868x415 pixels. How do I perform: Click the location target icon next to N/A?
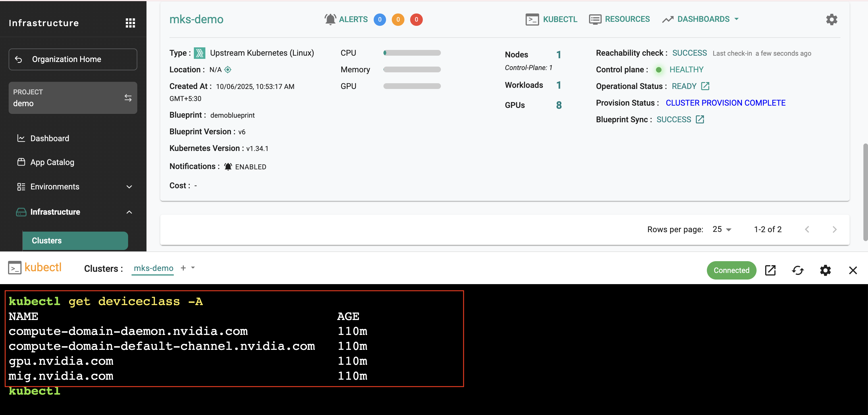228,70
